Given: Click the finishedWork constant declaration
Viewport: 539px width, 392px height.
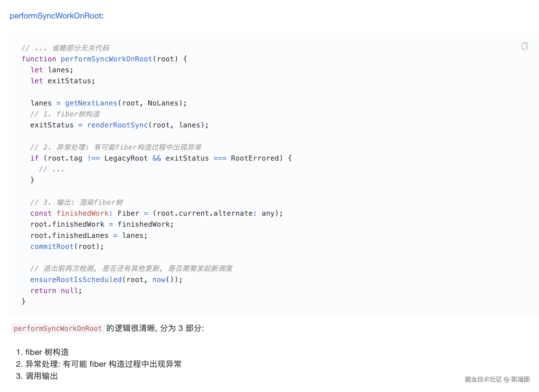Looking at the screenshot, I should (82, 213).
